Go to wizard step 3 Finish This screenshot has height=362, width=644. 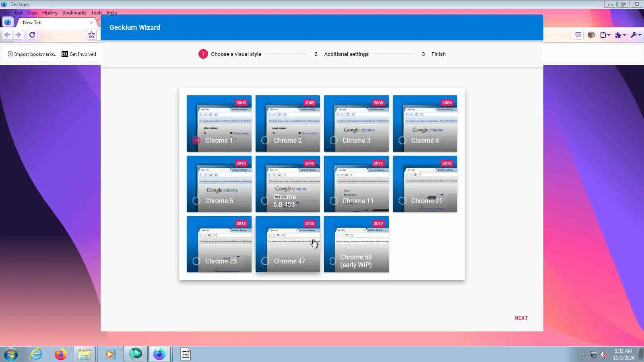coord(433,54)
